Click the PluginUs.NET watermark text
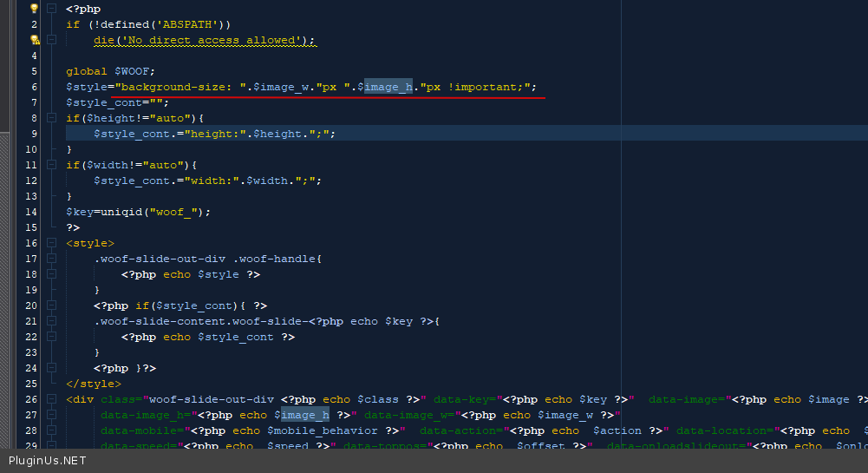 click(x=48, y=460)
